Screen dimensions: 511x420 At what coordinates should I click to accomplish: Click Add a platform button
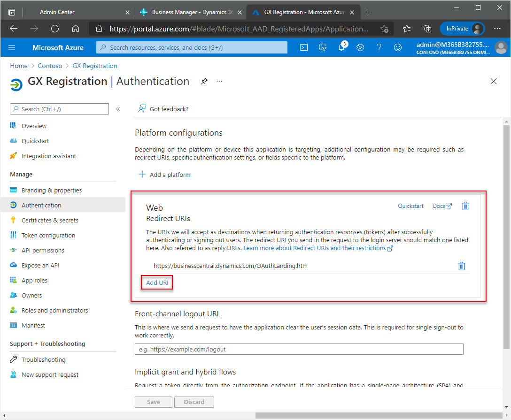[x=165, y=175]
